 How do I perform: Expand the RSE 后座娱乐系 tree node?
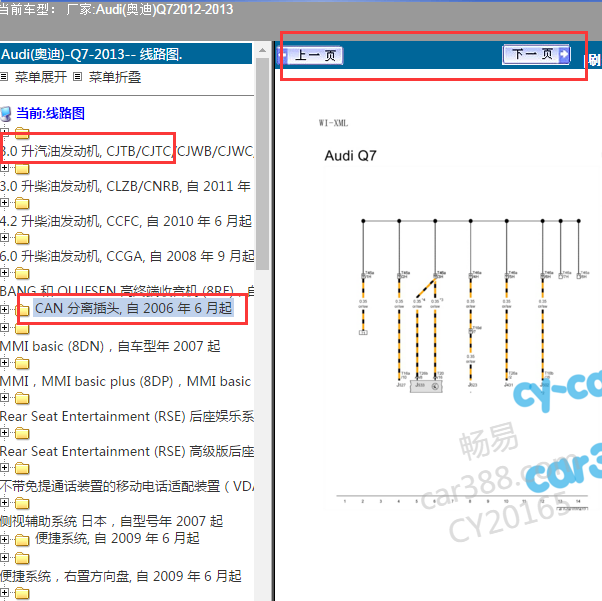point(4,397)
